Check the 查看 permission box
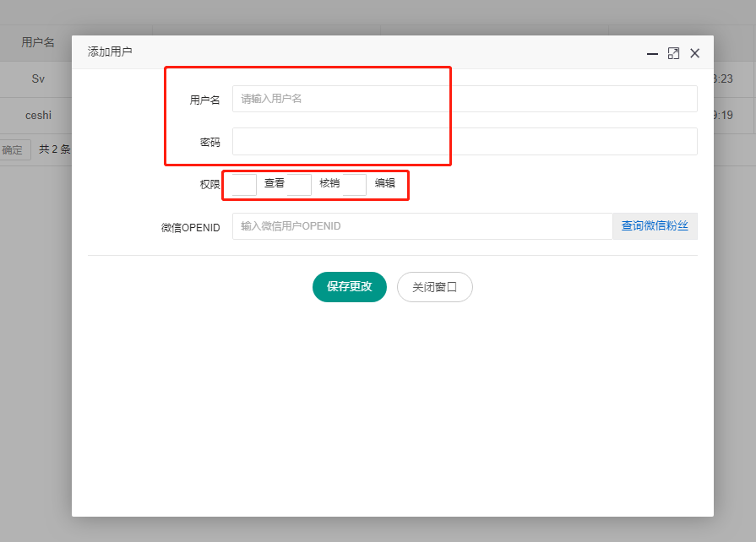The image size is (756, 542). [x=244, y=184]
